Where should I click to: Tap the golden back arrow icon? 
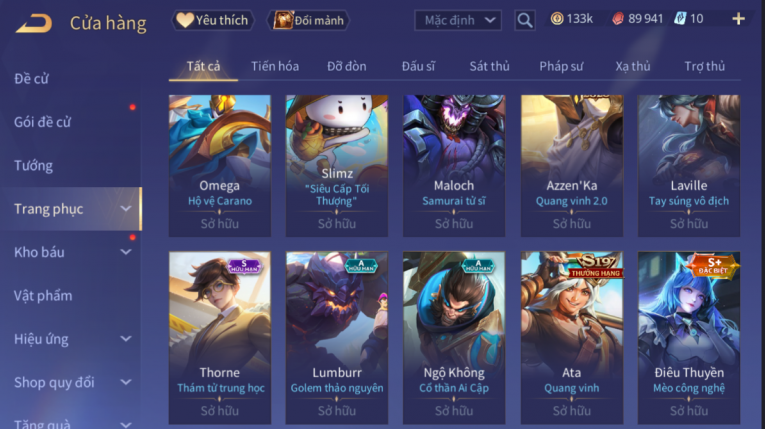point(34,23)
